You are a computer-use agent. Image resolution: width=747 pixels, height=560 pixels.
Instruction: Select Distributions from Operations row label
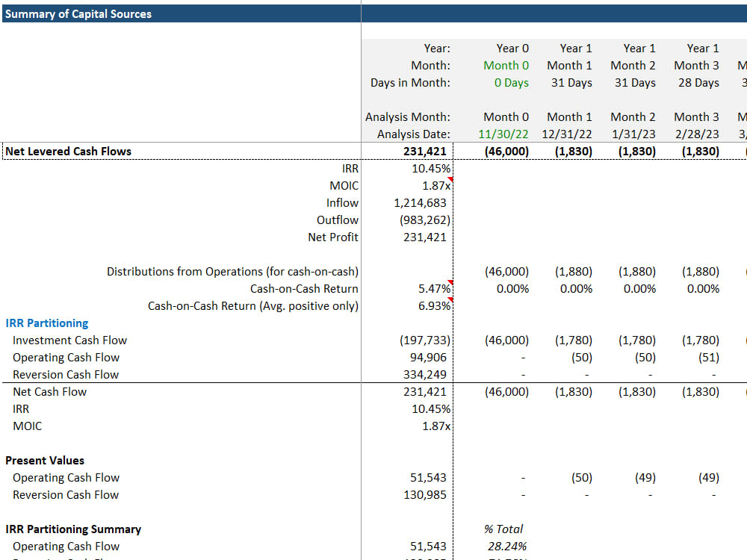click(x=232, y=272)
